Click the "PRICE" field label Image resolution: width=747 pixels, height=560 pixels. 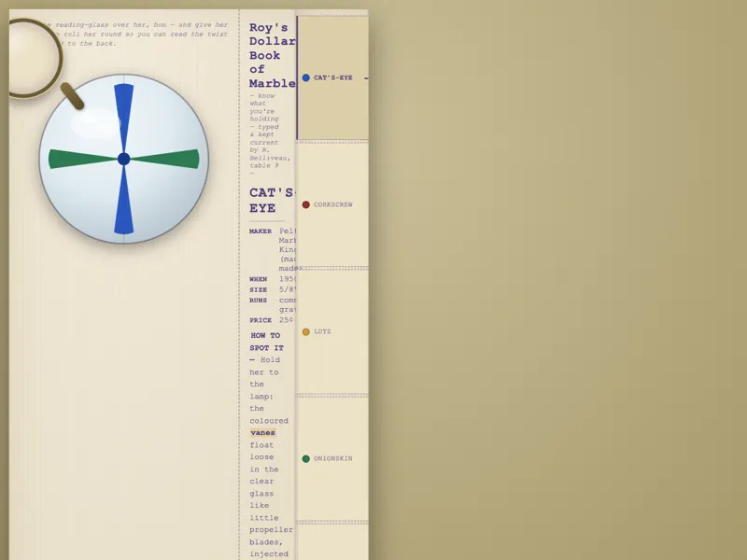pyautogui.click(x=261, y=320)
